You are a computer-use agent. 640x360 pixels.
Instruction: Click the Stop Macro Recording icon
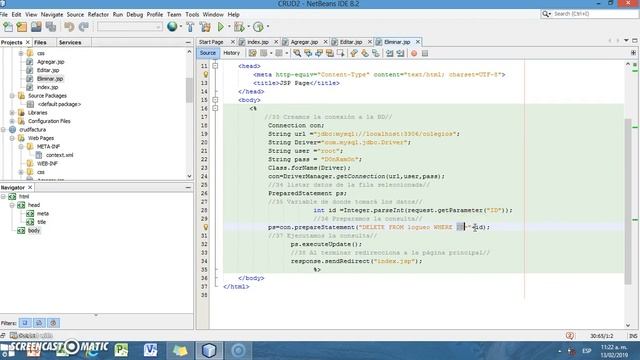425,53
